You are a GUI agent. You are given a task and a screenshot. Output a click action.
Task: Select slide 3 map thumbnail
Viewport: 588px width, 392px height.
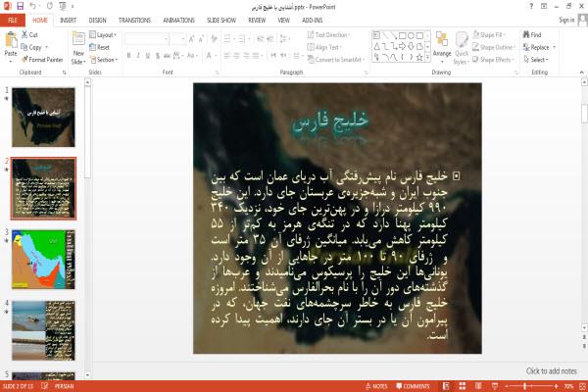tap(43, 259)
